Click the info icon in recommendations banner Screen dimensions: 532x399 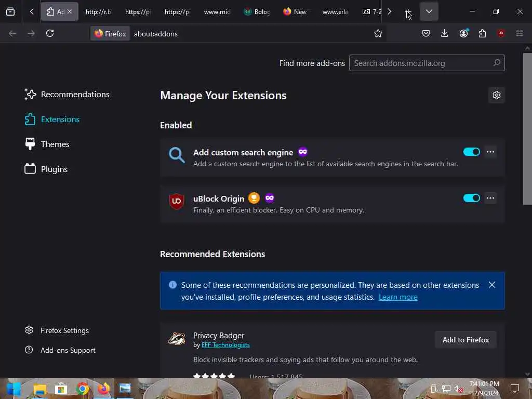(x=172, y=285)
